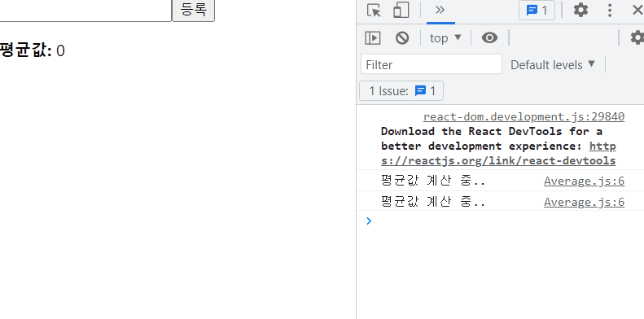Open the DevTools three-dot customize menu

pos(610,10)
